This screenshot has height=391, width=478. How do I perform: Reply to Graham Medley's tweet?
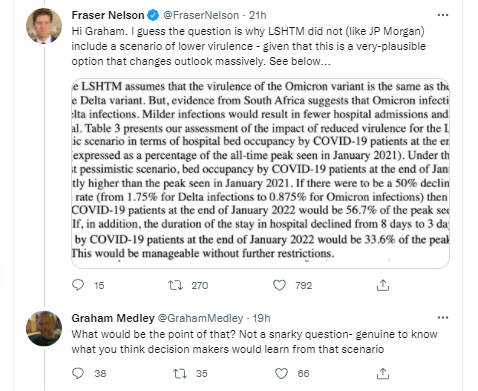[78, 373]
